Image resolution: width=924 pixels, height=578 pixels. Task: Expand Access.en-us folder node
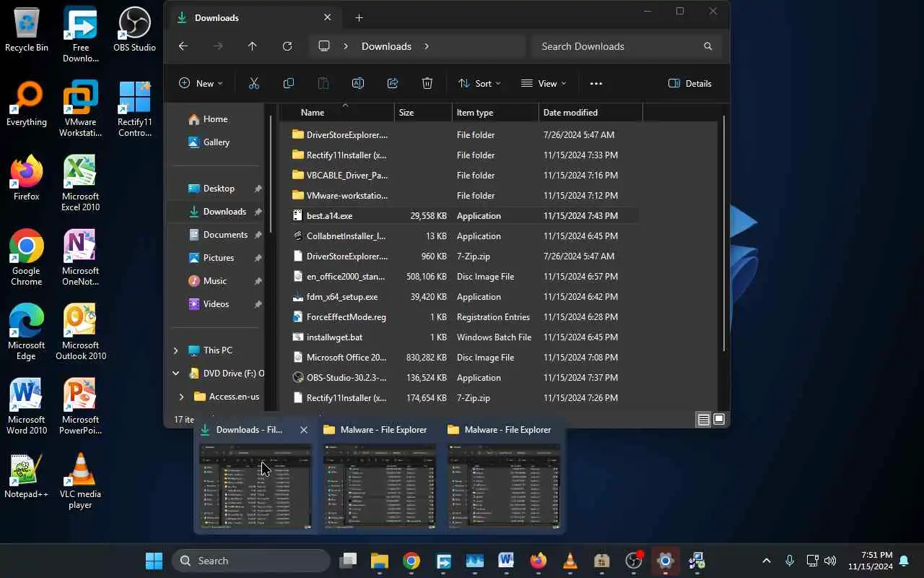click(x=181, y=397)
